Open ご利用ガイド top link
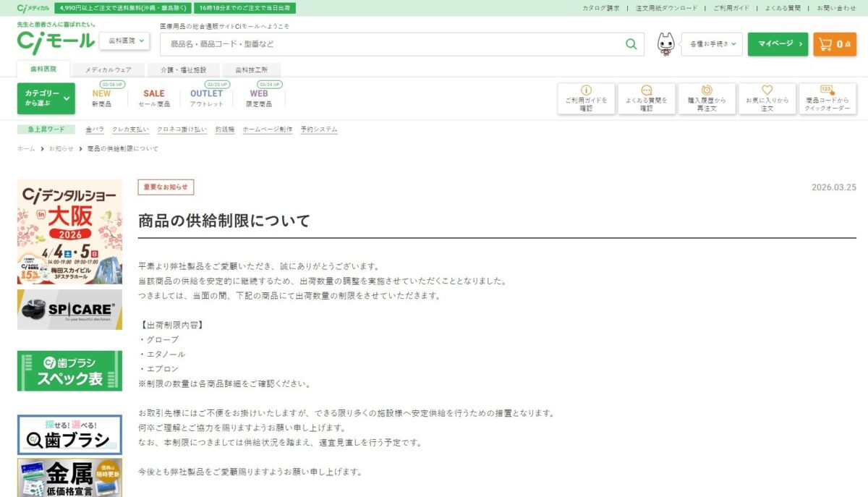 click(731, 8)
